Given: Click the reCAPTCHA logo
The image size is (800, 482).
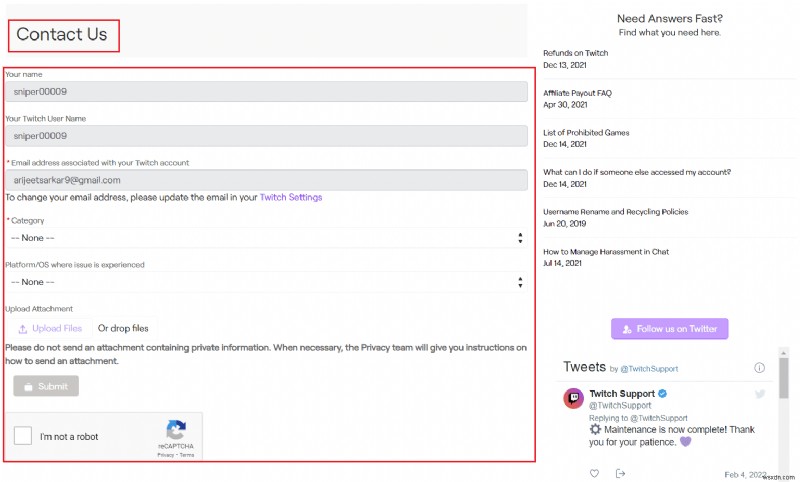Looking at the screenshot, I should pyautogui.click(x=176, y=430).
